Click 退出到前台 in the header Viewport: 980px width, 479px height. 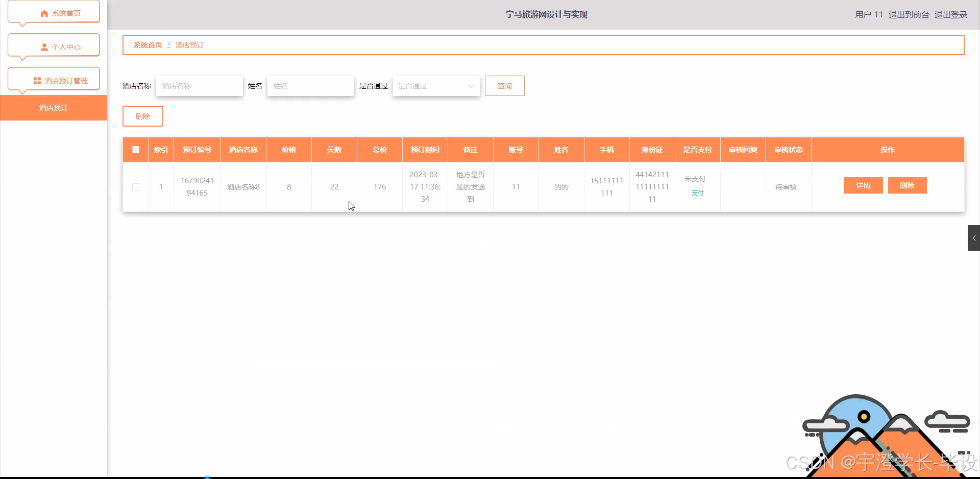click(x=909, y=14)
